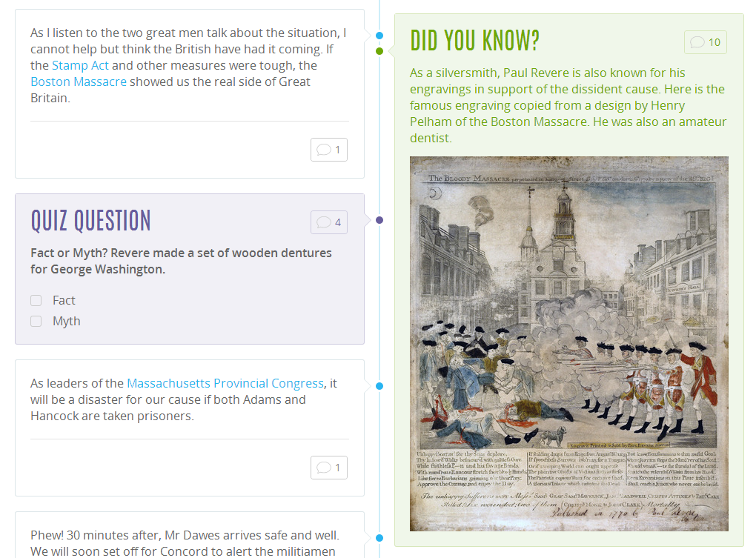Select the green timeline dot for Did You Know
The height and width of the screenshot is (558, 756).
[379, 51]
